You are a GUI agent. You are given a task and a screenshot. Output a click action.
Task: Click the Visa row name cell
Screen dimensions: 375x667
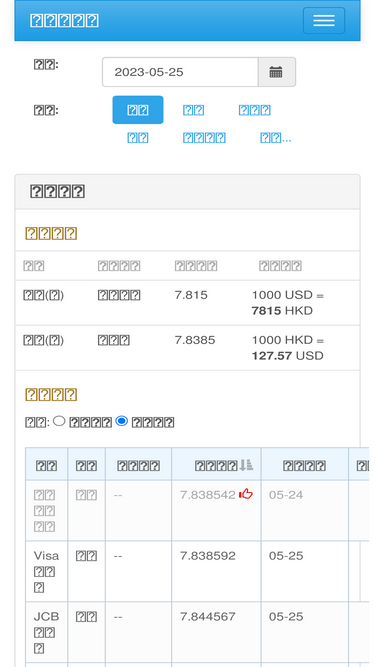(x=46, y=571)
